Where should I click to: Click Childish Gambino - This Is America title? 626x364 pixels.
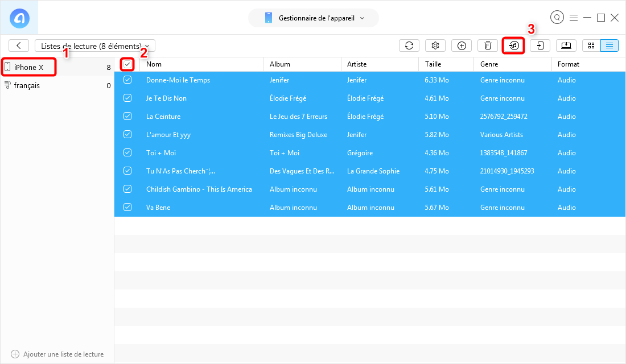pyautogui.click(x=199, y=189)
